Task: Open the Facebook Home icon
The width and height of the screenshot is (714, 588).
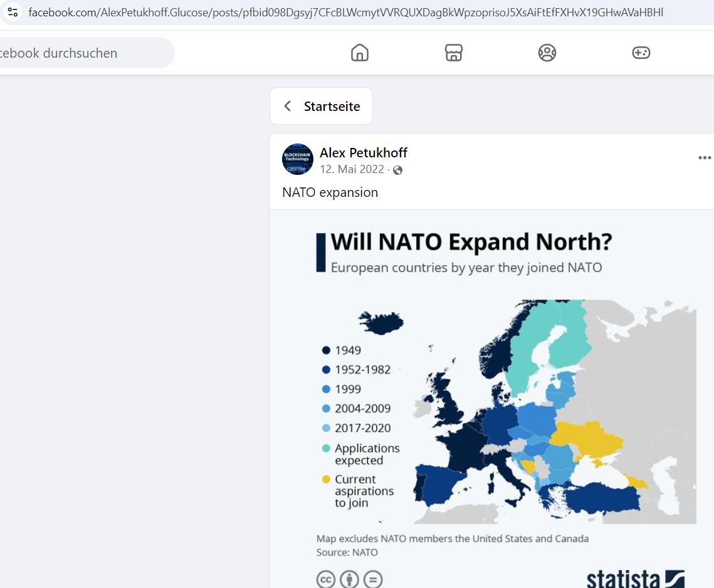Action: click(360, 53)
